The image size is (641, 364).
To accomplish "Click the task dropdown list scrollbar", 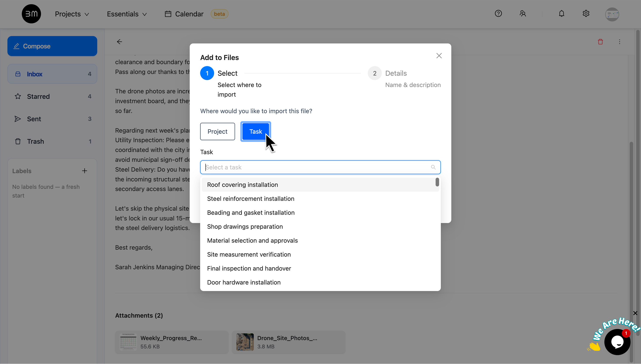I will click(x=437, y=182).
